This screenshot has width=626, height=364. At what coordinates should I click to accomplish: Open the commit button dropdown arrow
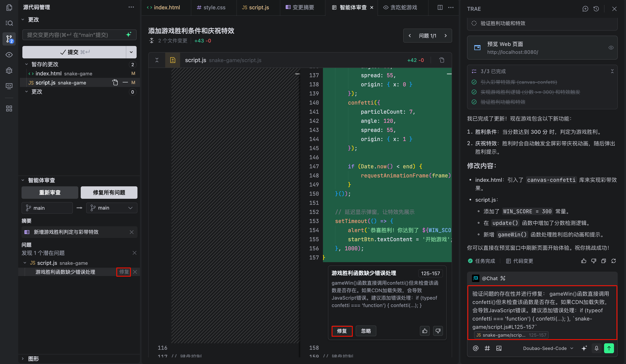point(131,52)
